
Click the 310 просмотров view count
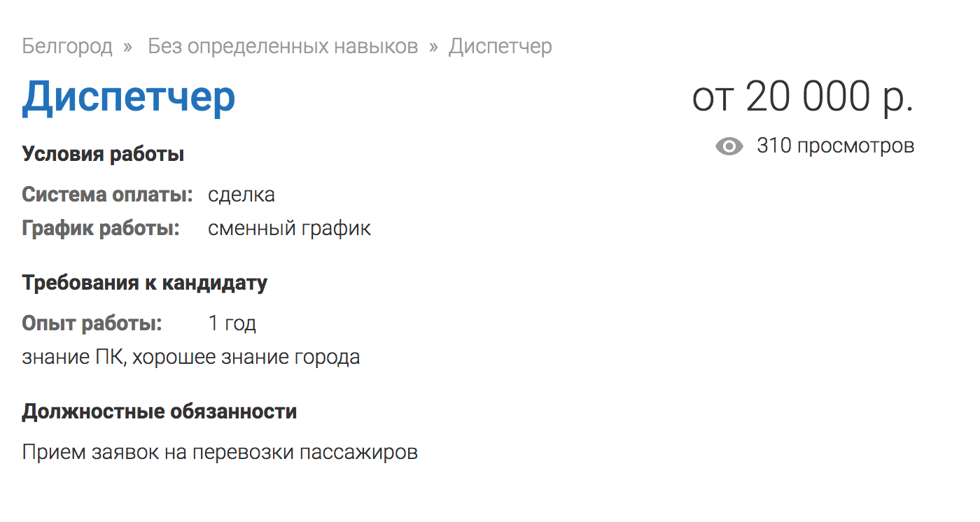pyautogui.click(x=835, y=146)
